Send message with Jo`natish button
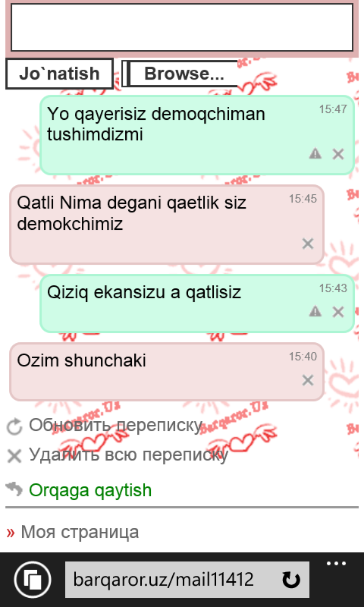 pos(59,74)
